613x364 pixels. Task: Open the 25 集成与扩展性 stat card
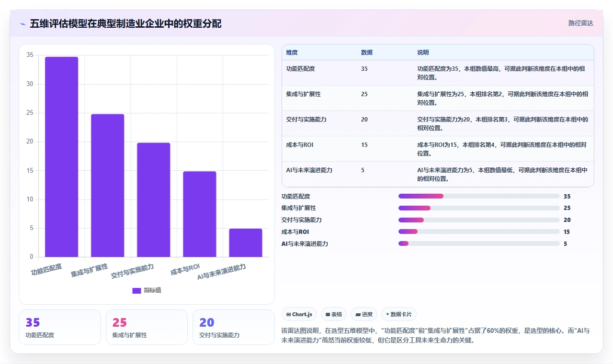(x=147, y=327)
